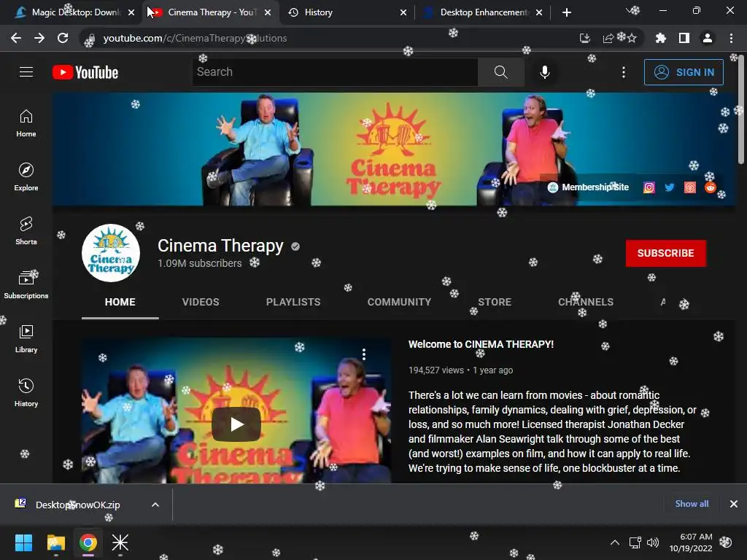This screenshot has height=560, width=747.
Task: Open a new browser tab
Action: pos(566,12)
